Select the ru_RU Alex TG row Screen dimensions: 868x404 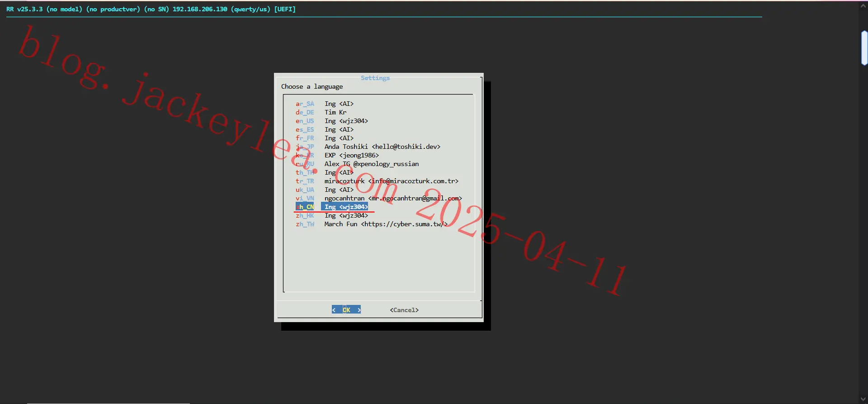357,164
